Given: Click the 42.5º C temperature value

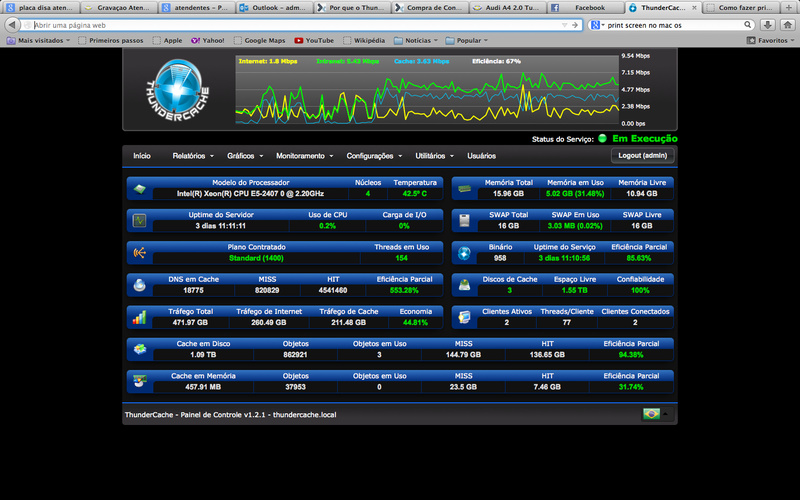Looking at the screenshot, I should pos(414,194).
